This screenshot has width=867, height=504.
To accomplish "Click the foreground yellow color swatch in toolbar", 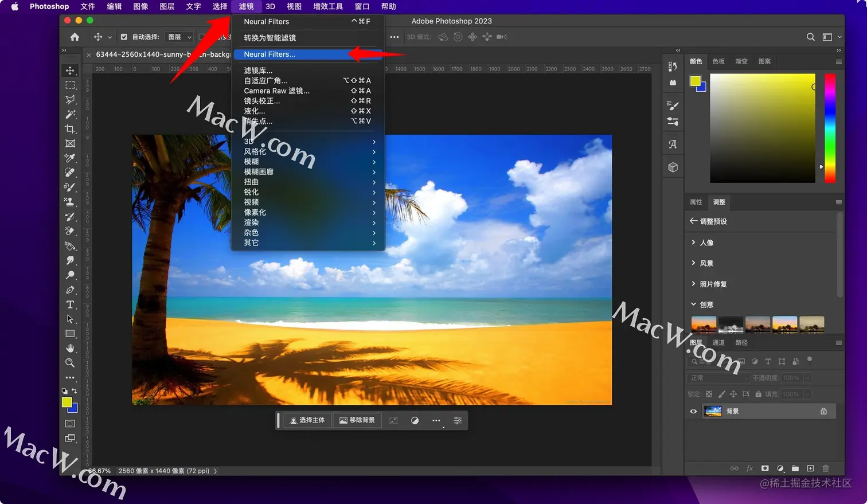I will [67, 403].
